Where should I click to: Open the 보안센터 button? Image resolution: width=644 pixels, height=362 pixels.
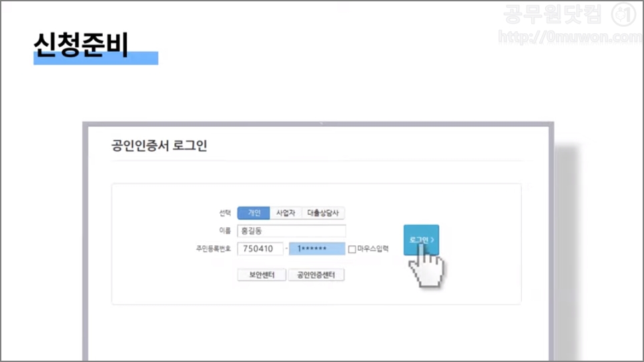[x=262, y=275]
